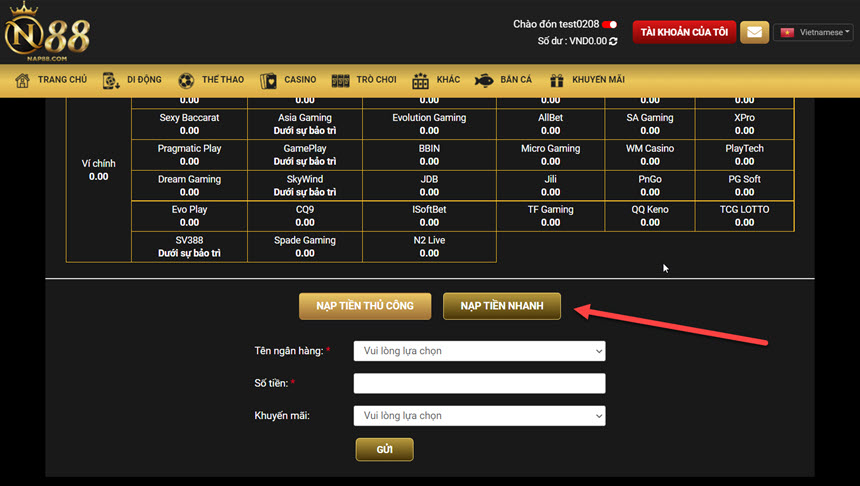
Task: Click the JDB wallet cell
Action: [x=429, y=185]
